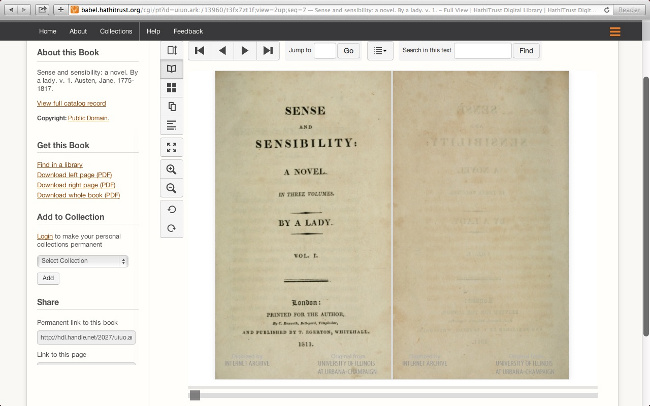Toggle the sidebar panel view icon
650x406 pixels.
click(172, 50)
